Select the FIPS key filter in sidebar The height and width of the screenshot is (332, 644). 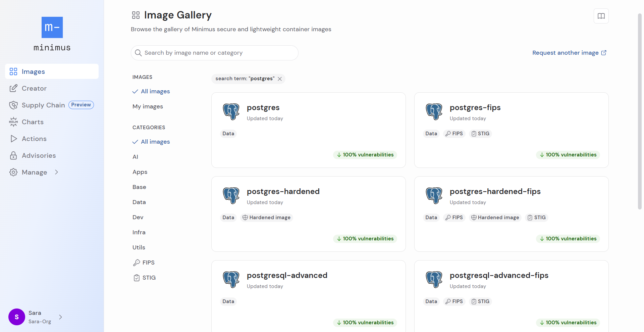point(136,262)
